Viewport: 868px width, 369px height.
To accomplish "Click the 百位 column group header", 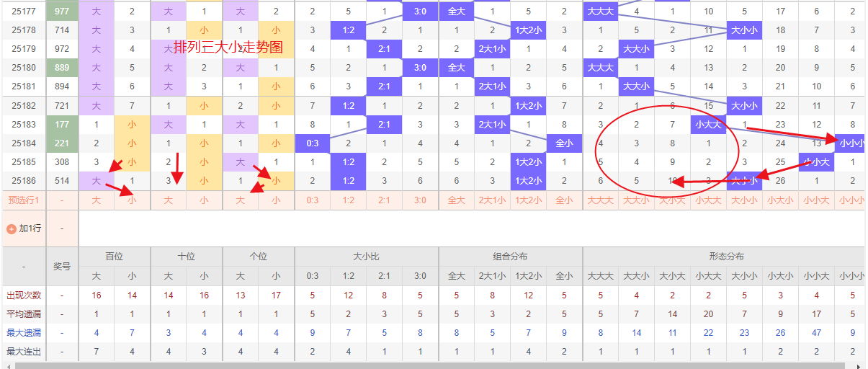I will pyautogui.click(x=115, y=257).
